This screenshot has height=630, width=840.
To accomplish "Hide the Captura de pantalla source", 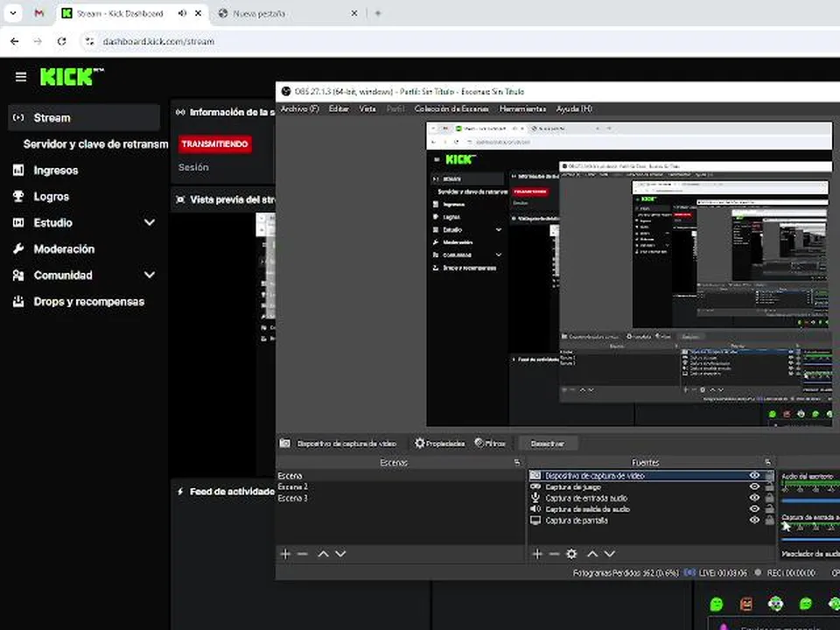I will [x=754, y=520].
